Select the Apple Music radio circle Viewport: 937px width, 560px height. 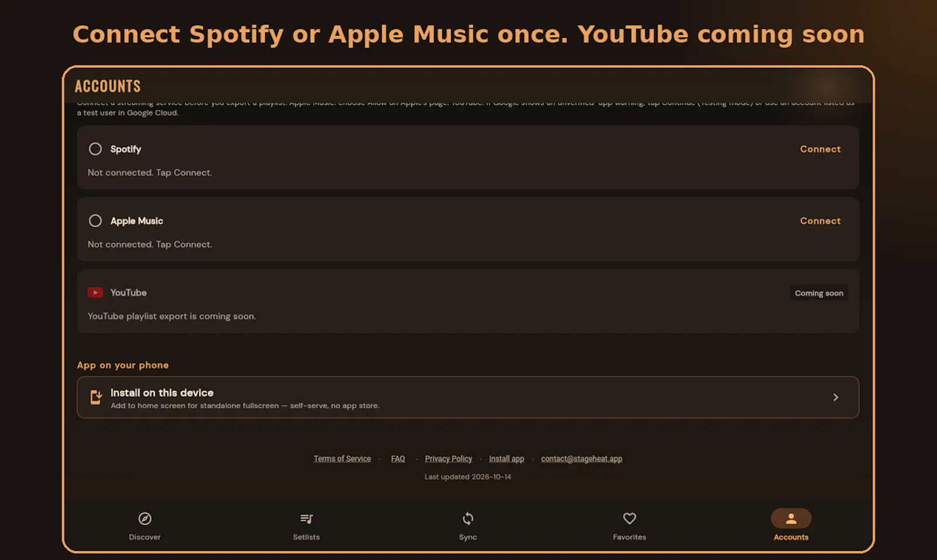coord(95,221)
